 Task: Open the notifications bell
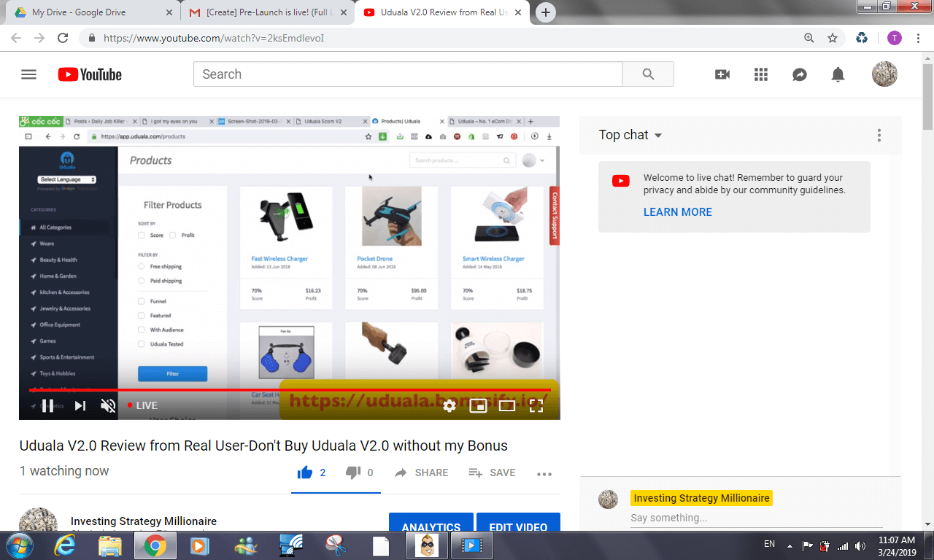click(838, 74)
